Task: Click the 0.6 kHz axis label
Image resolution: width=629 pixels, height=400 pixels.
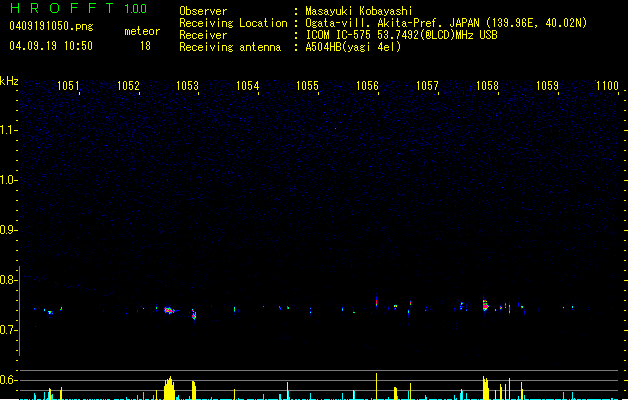Action: coord(7,380)
